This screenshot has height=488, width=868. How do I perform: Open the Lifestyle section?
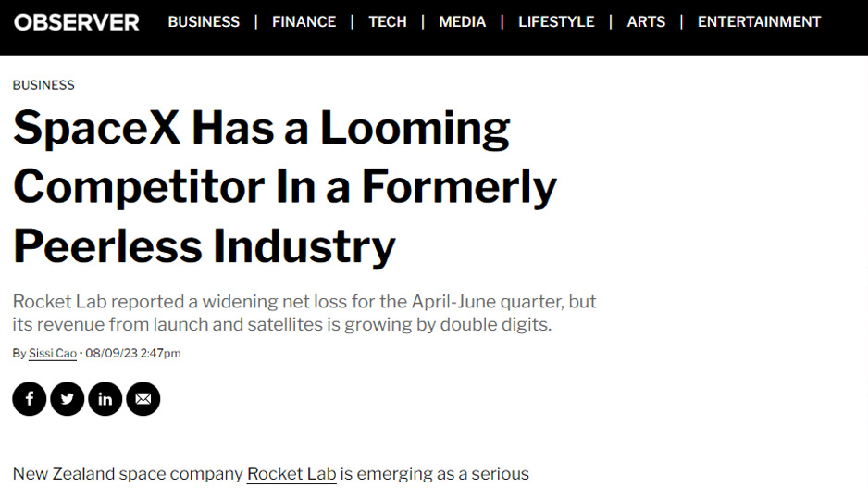(x=556, y=21)
